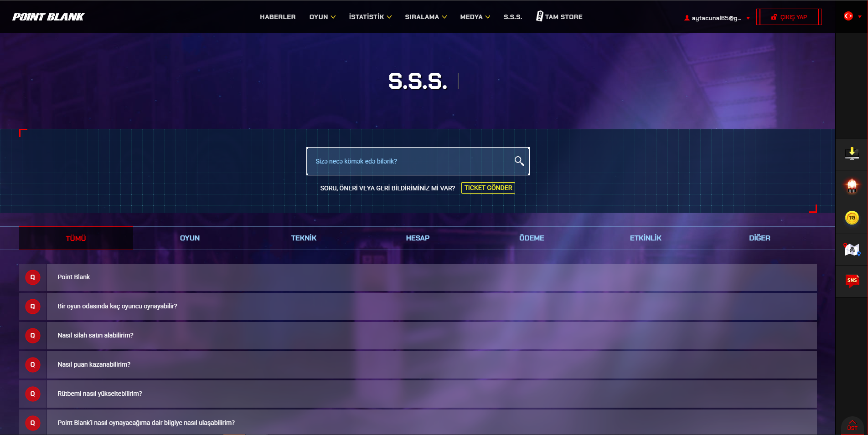This screenshot has height=435, width=868.
Task: Select the TEKNİK category tab
Action: [x=304, y=238]
